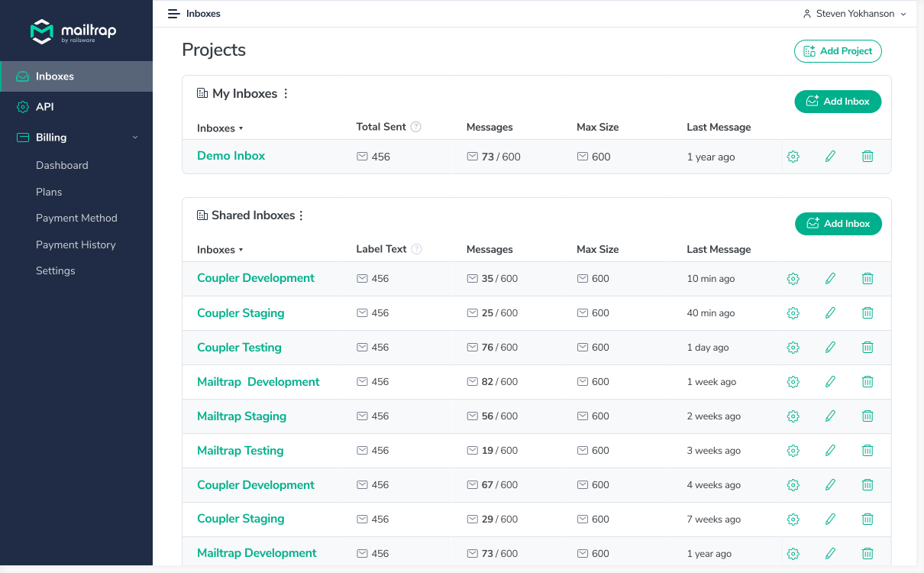This screenshot has width=924, height=573.
Task: Open Shared Inboxes three-dot options menu
Action: [301, 215]
